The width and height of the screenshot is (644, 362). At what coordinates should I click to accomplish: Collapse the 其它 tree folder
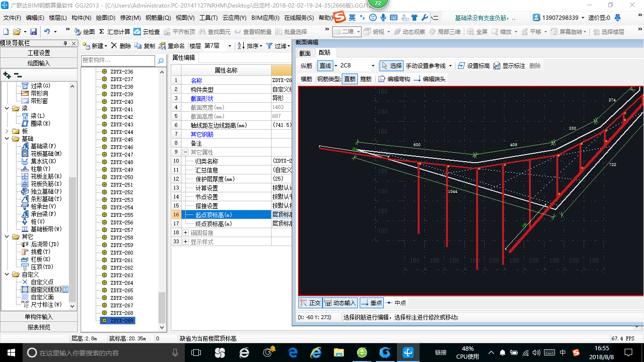[x=7, y=237]
